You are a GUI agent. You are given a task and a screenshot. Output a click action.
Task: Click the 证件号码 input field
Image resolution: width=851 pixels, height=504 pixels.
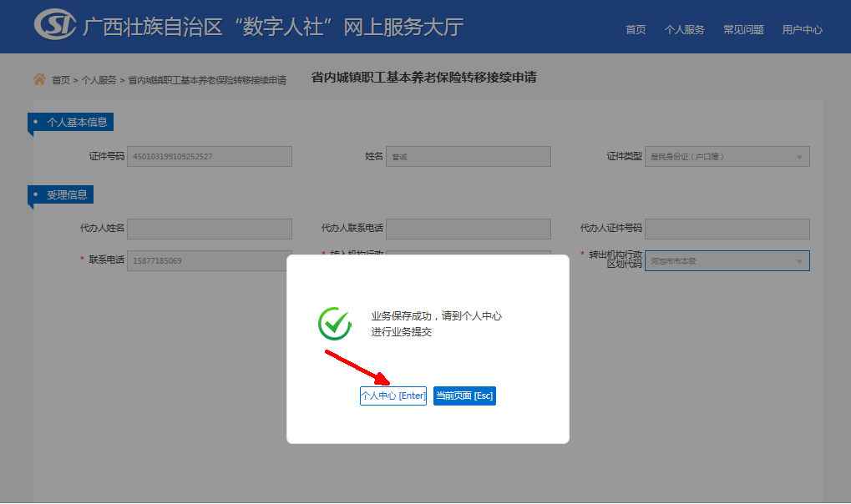coord(209,157)
